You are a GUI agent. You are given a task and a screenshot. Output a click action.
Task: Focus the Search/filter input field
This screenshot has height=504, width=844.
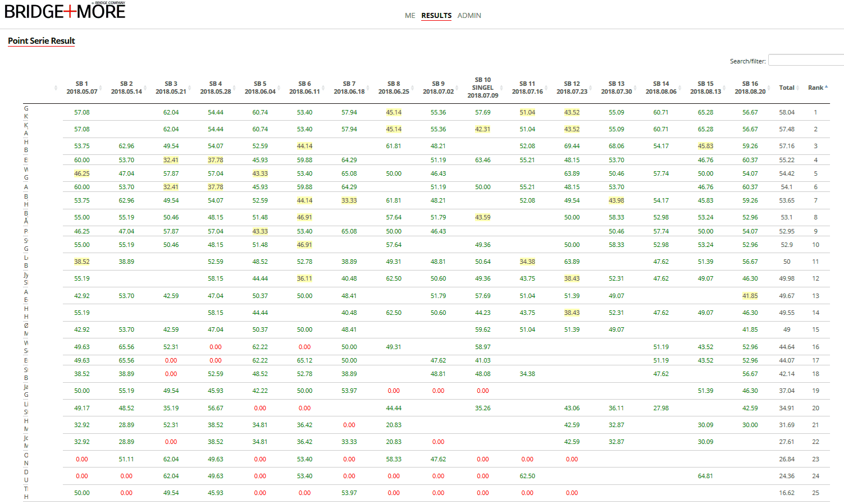[806, 61]
